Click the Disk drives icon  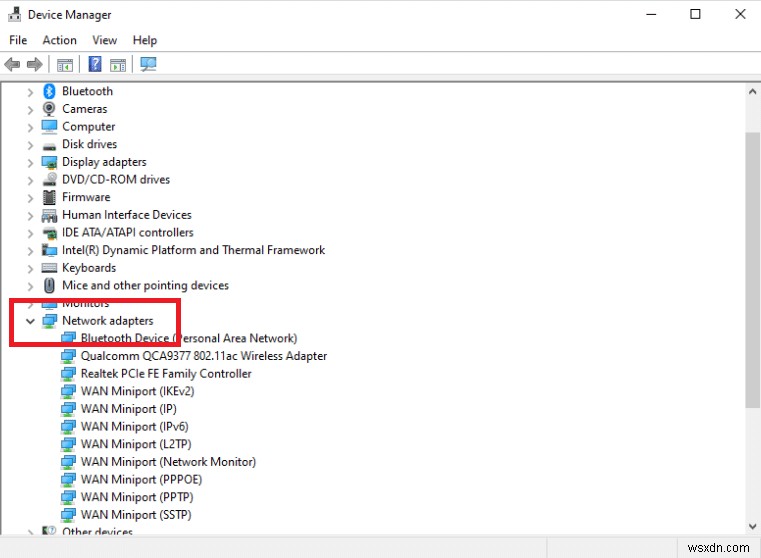(49, 145)
